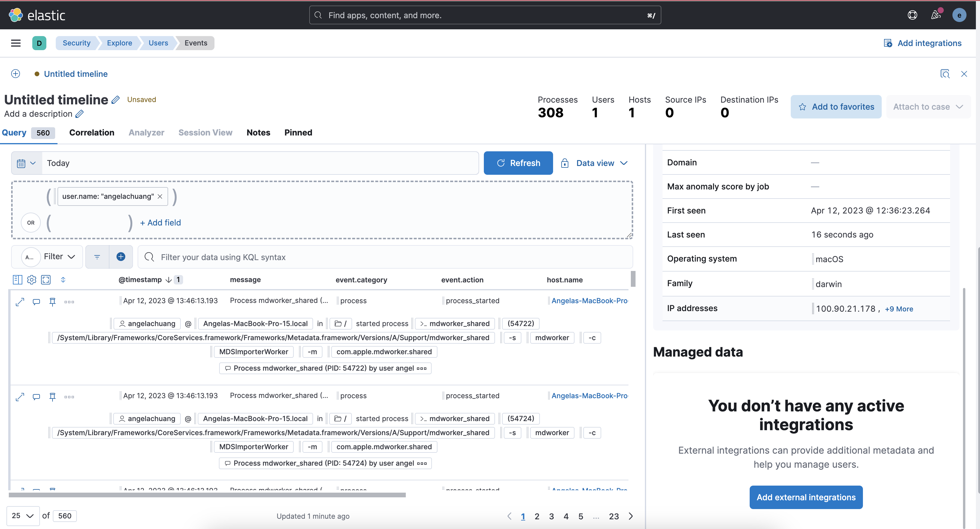Open the Pinned tab
980x529 pixels.
(298, 132)
